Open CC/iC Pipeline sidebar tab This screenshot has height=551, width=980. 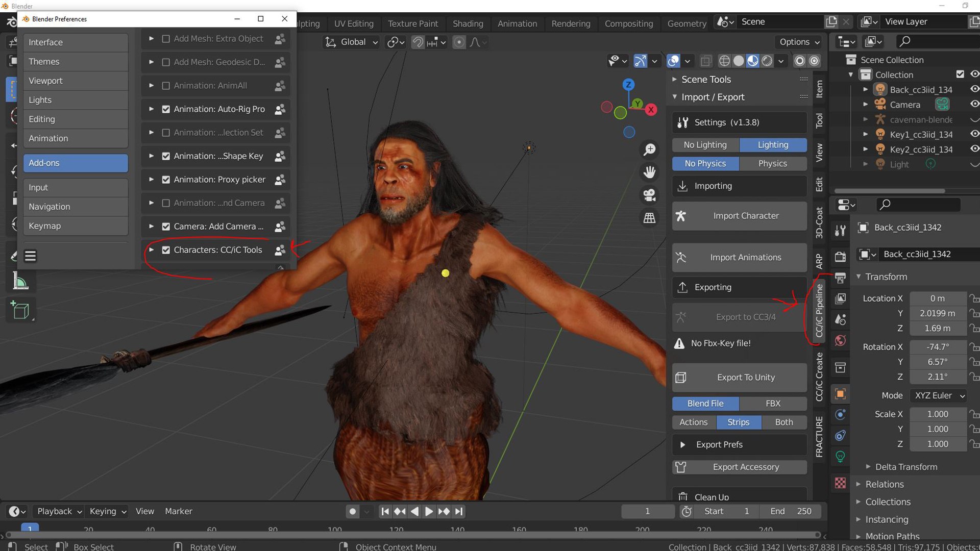819,311
